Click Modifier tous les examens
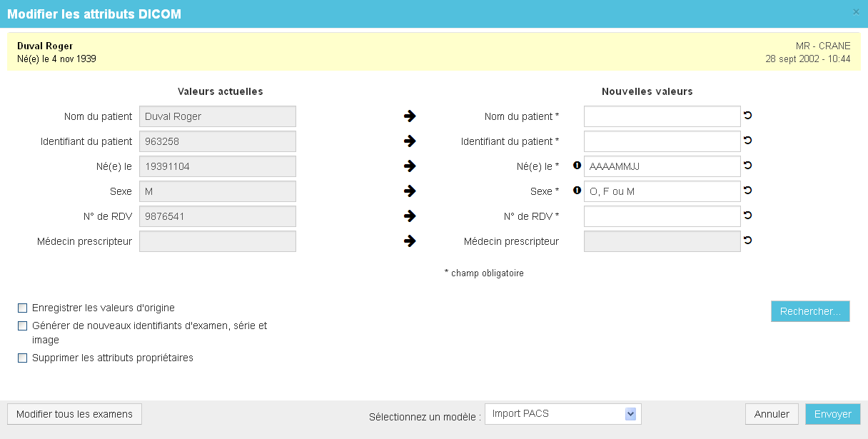 (74, 414)
